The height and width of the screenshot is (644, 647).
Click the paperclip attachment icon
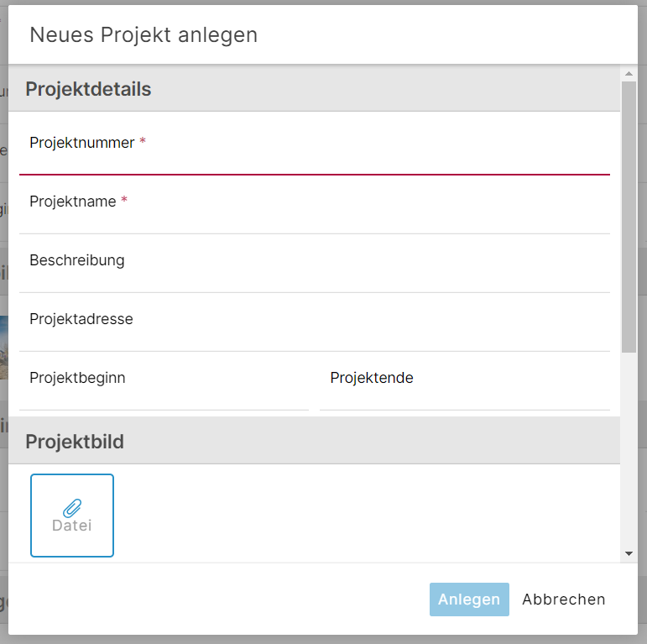click(x=72, y=508)
